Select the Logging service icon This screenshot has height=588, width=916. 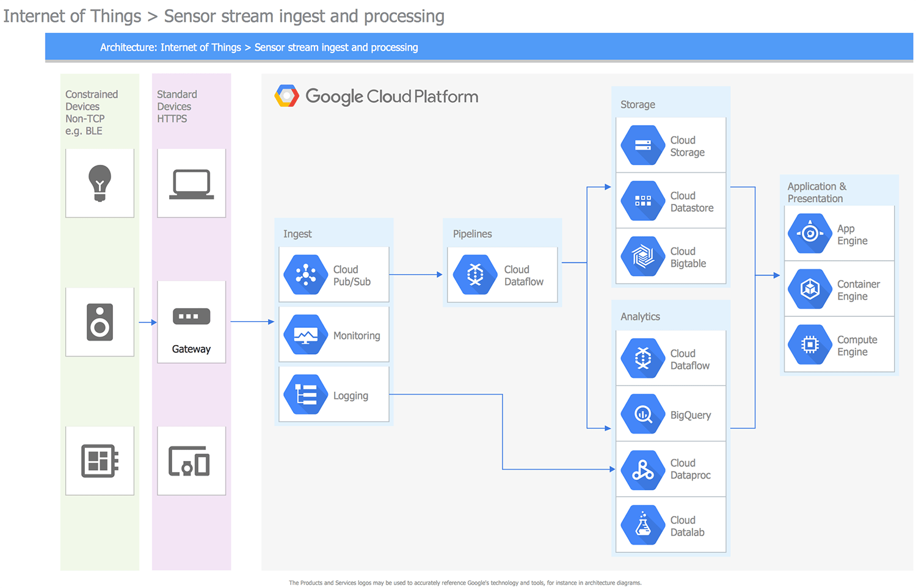(305, 394)
